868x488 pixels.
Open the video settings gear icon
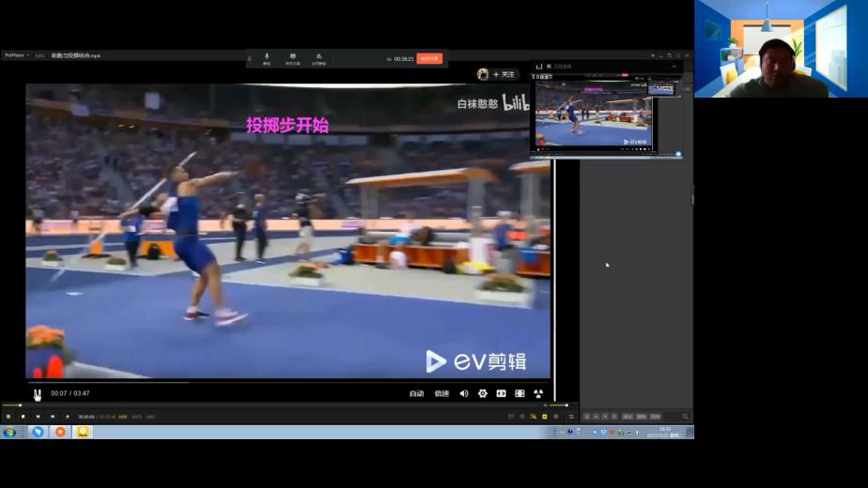click(x=483, y=393)
